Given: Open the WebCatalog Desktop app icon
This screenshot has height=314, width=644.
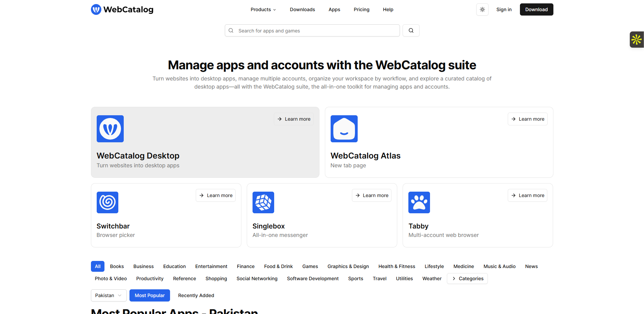Looking at the screenshot, I should tap(110, 129).
